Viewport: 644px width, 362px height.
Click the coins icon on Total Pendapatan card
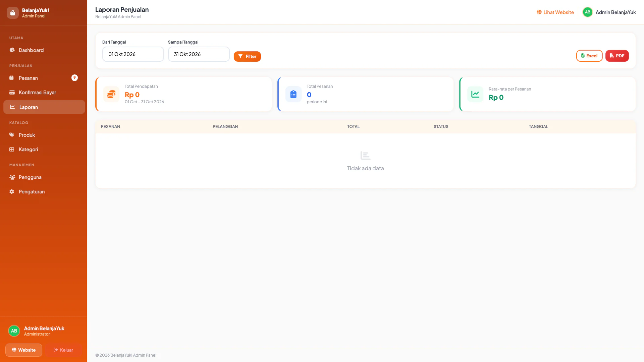click(x=111, y=94)
